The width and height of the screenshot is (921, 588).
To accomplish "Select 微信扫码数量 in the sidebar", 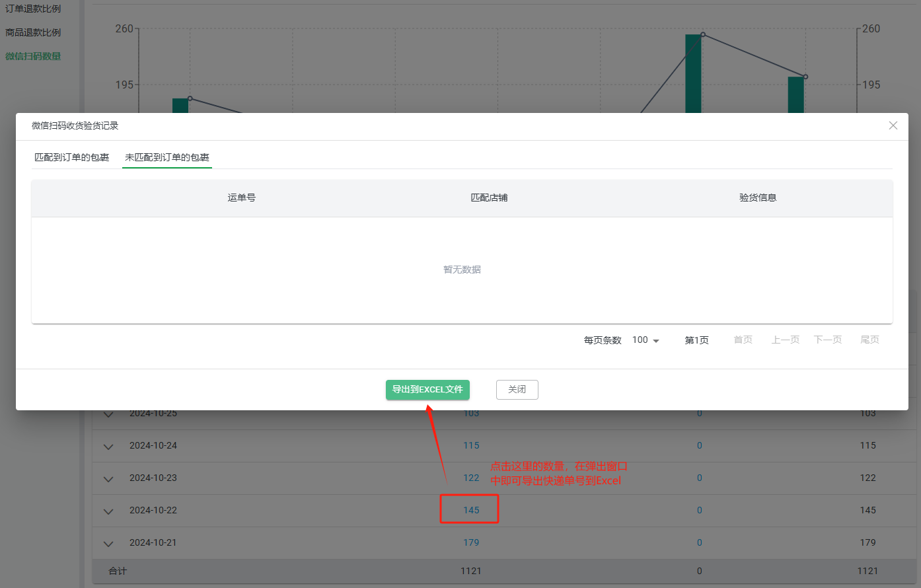I will [x=33, y=56].
